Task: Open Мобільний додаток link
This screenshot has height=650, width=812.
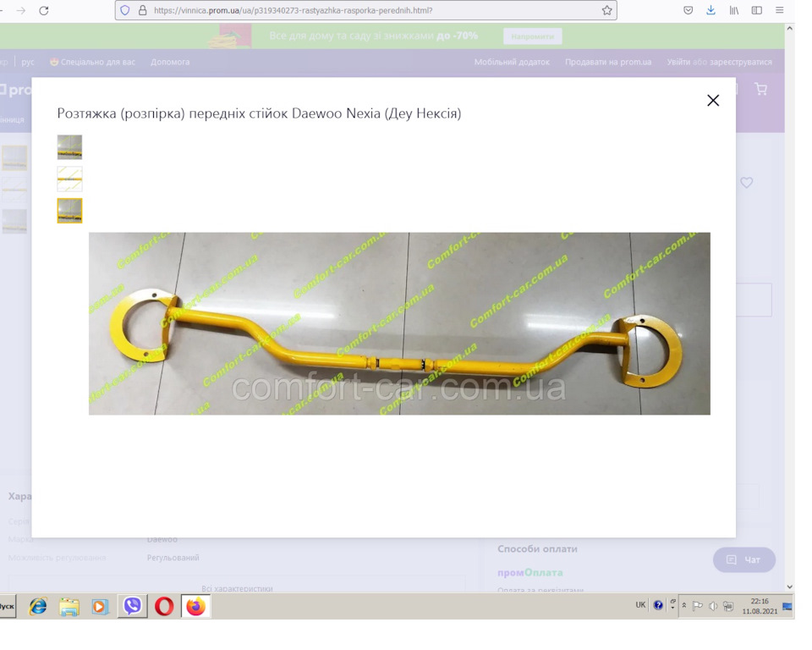Action: (513, 62)
